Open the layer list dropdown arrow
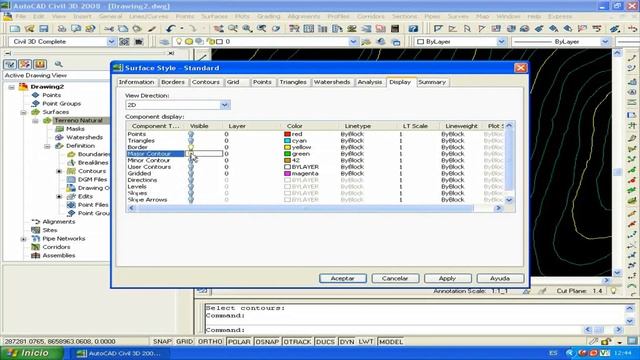Viewport: 640px width, 360px height. tap(353, 42)
